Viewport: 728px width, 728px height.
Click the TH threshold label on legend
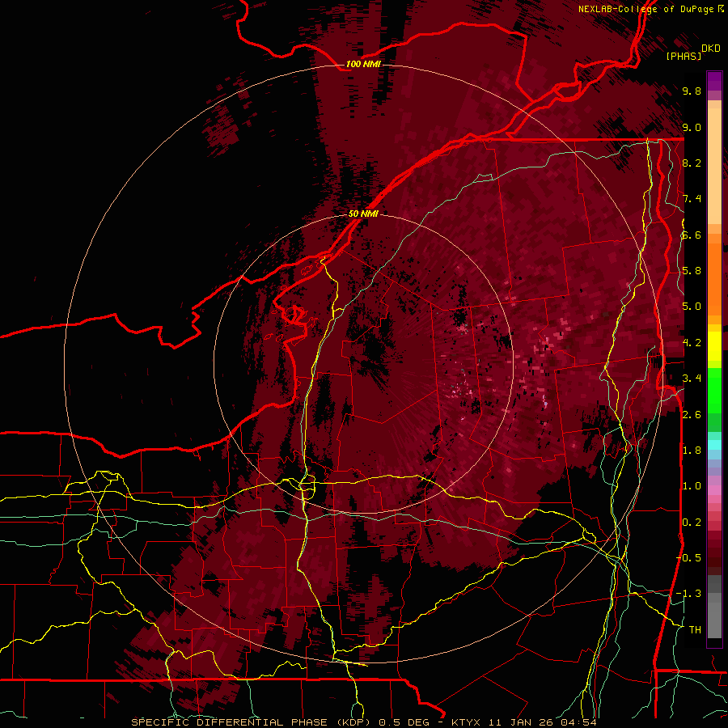(695, 630)
